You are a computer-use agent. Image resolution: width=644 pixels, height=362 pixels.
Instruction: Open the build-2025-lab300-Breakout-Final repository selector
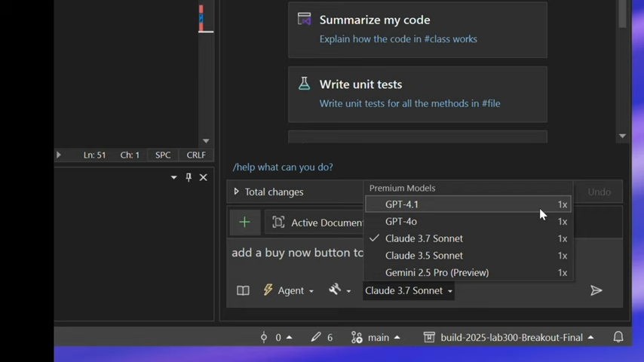coord(508,337)
